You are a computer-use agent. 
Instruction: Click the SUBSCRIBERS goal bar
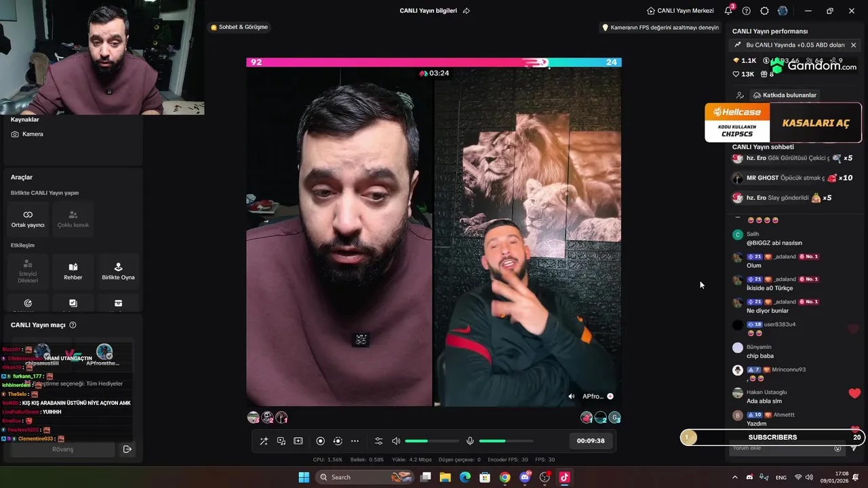click(x=772, y=437)
